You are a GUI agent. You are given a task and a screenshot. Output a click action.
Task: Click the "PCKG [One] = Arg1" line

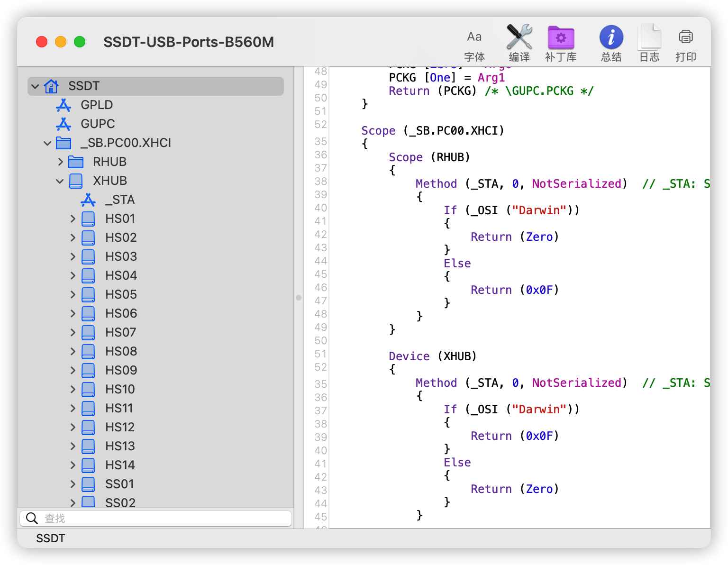tap(447, 77)
